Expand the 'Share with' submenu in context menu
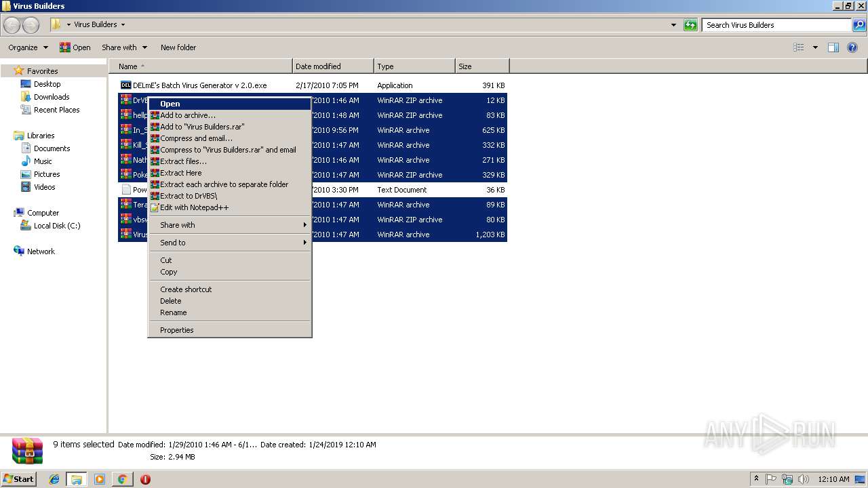 pyautogui.click(x=230, y=225)
